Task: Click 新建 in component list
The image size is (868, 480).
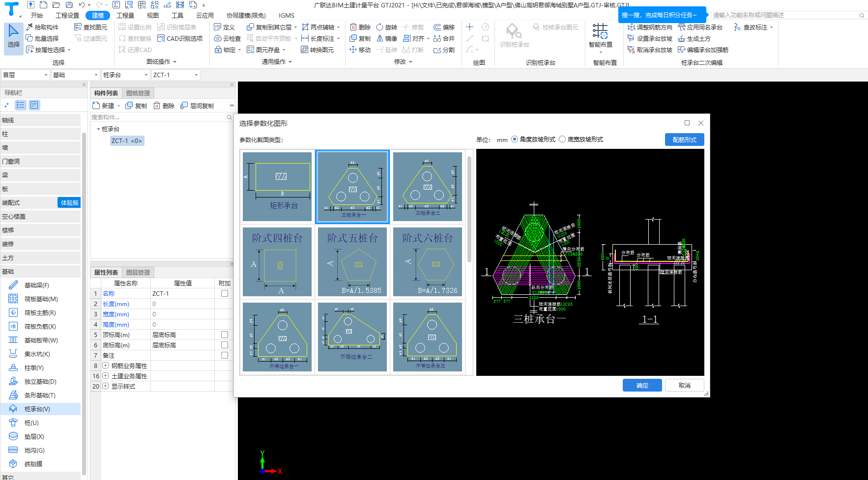Action: coord(106,106)
